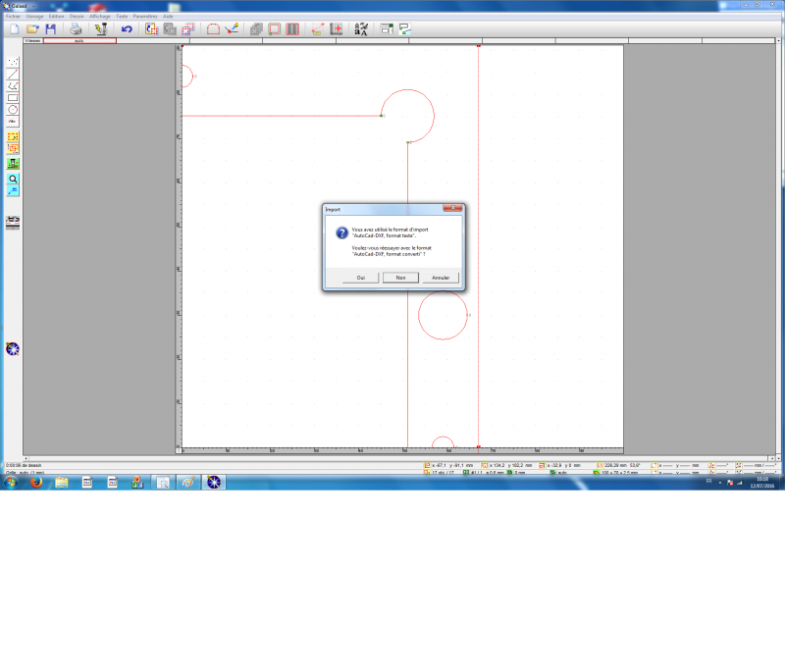
Task: Select the Zoom magnifier tool
Action: (x=13, y=180)
